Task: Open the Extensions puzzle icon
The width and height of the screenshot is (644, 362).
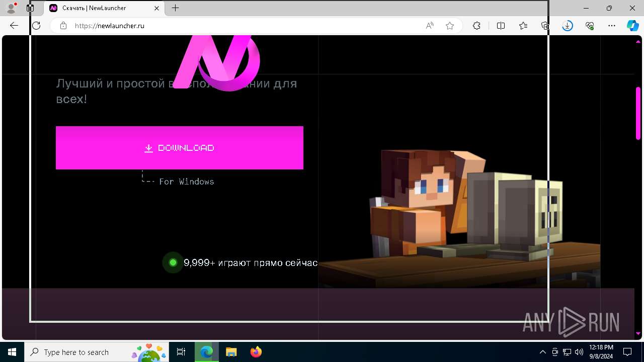Action: [476, 26]
